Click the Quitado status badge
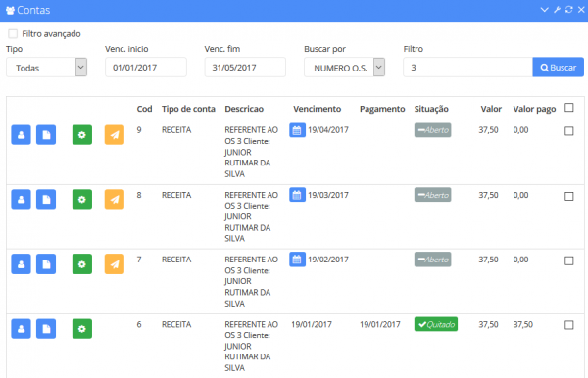Image resolution: width=588 pixels, height=378 pixels. 436,324
